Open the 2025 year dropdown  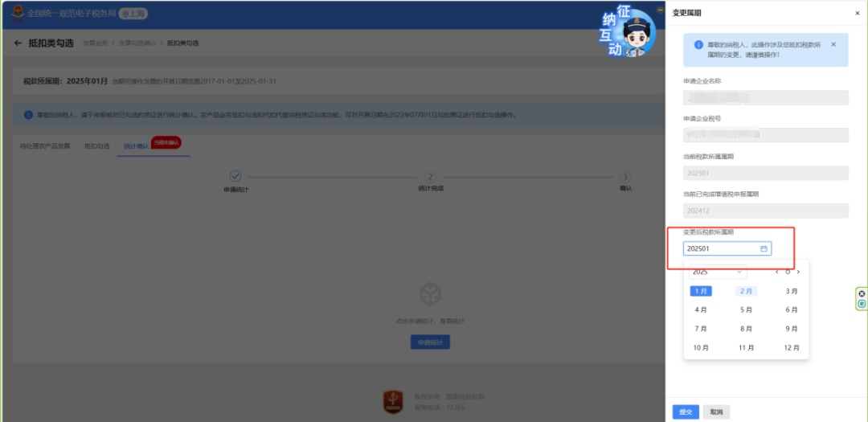pyautogui.click(x=718, y=272)
